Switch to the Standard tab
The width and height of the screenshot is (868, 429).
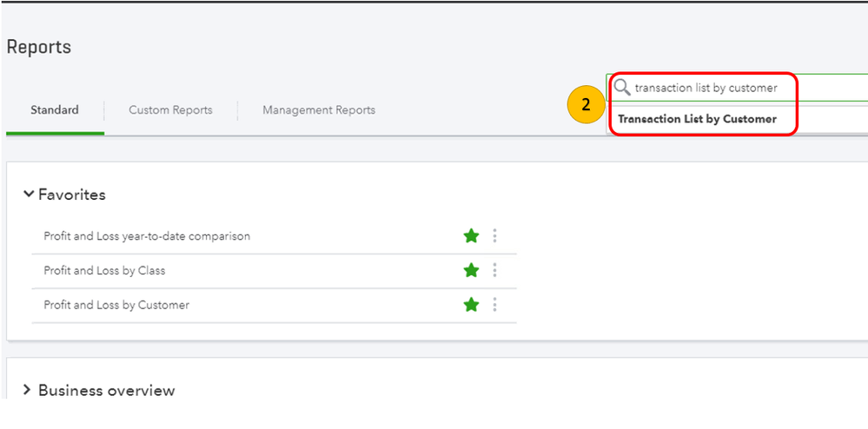[55, 110]
